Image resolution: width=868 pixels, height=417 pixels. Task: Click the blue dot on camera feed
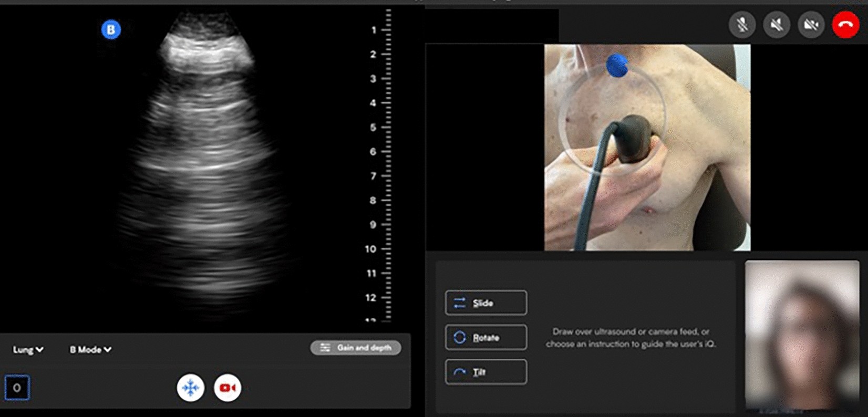tap(617, 65)
